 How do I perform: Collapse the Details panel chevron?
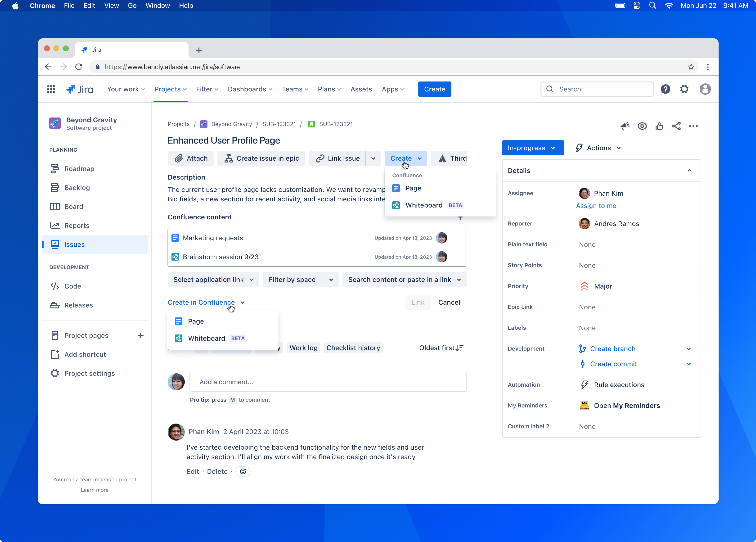[x=689, y=170]
